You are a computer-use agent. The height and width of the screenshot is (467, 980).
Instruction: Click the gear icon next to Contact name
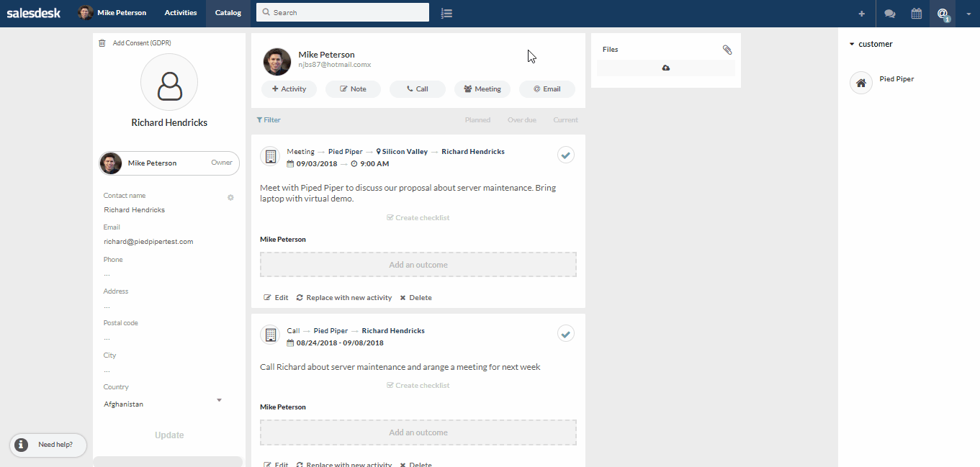point(230,197)
